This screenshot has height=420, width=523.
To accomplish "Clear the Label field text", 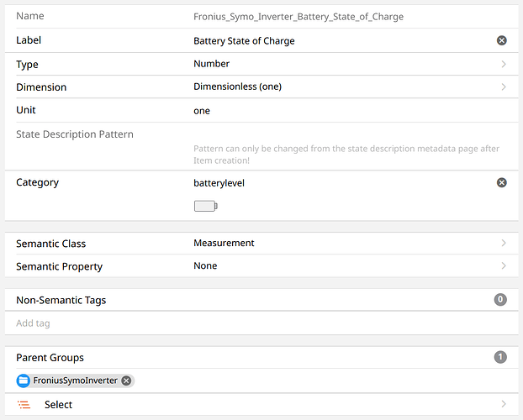I will pos(502,40).
